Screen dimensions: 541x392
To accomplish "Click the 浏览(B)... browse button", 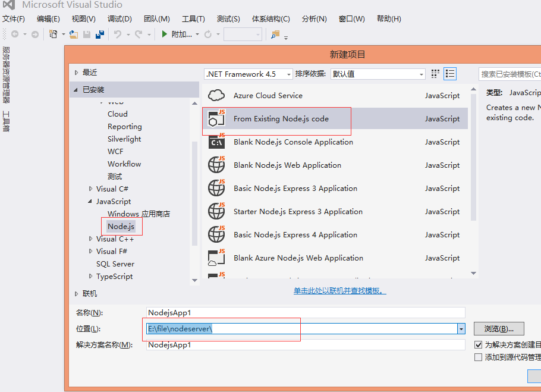I will 499,329.
